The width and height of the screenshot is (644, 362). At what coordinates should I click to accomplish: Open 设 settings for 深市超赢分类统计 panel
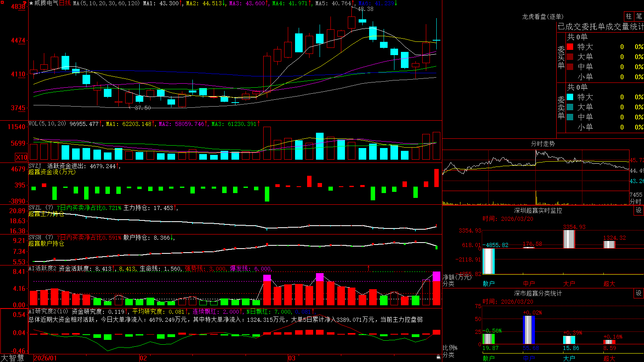(639, 293)
